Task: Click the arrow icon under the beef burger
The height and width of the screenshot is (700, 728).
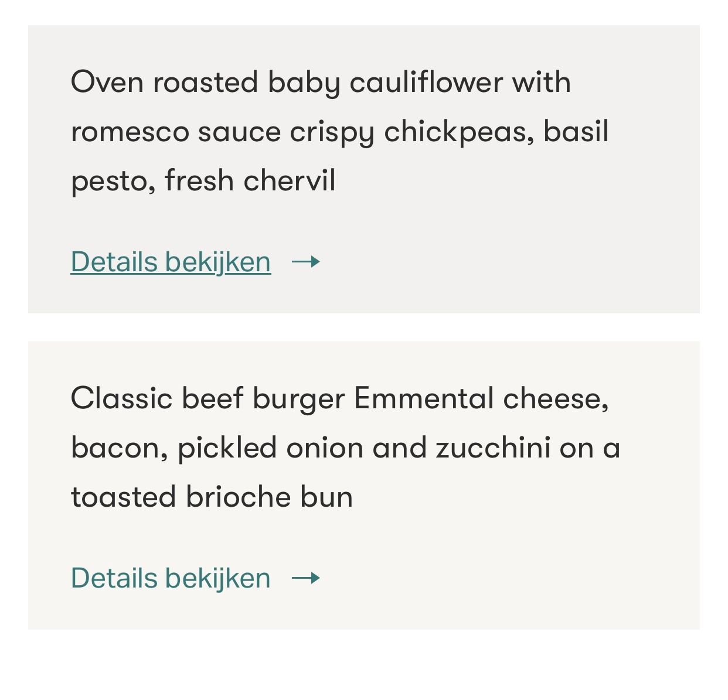Action: (306, 578)
